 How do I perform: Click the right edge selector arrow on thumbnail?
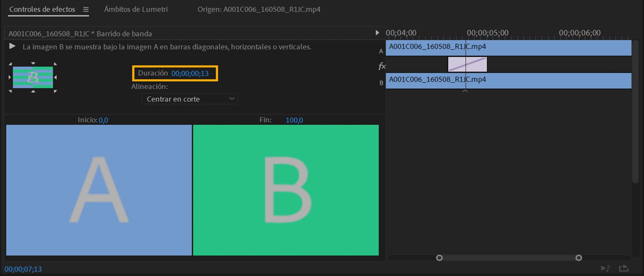click(x=56, y=78)
